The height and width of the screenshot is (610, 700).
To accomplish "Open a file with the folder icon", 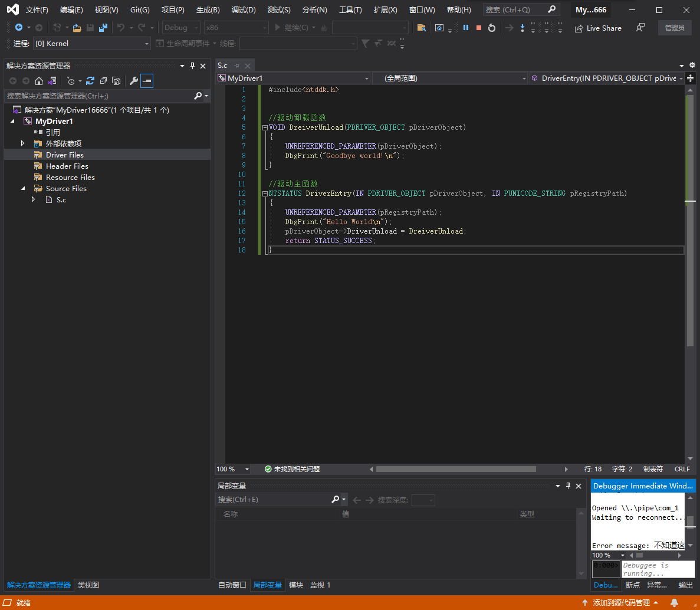I will 77,28.
